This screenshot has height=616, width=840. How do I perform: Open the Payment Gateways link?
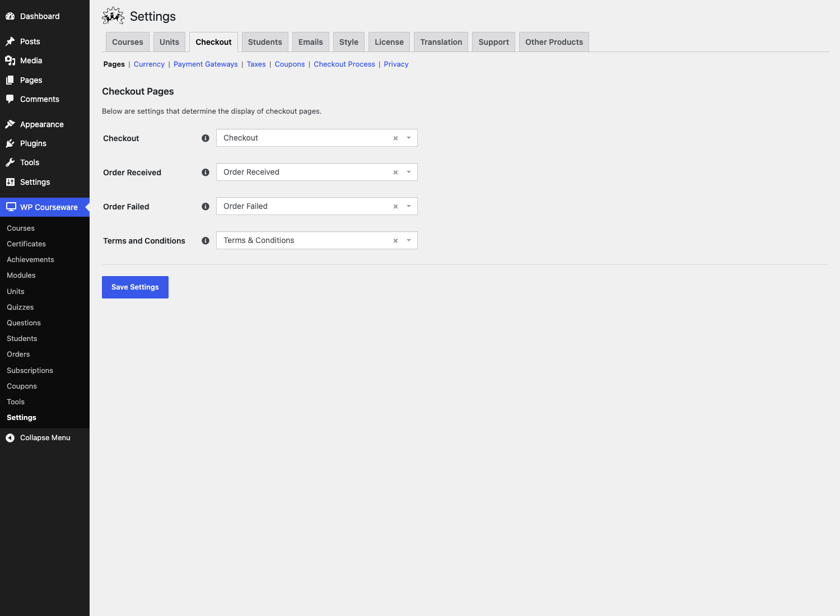point(206,64)
